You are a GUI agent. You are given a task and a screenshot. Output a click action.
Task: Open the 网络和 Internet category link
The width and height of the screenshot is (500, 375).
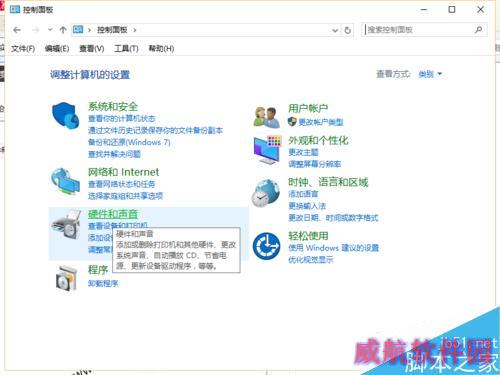tap(123, 172)
